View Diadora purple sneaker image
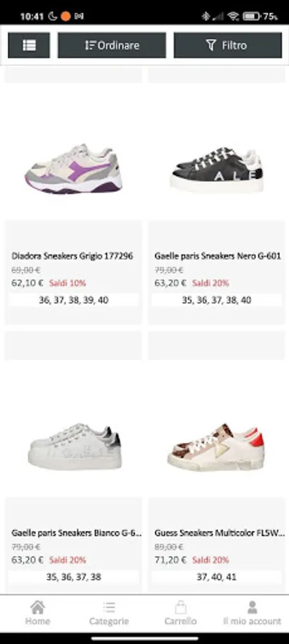 pyautogui.click(x=74, y=169)
